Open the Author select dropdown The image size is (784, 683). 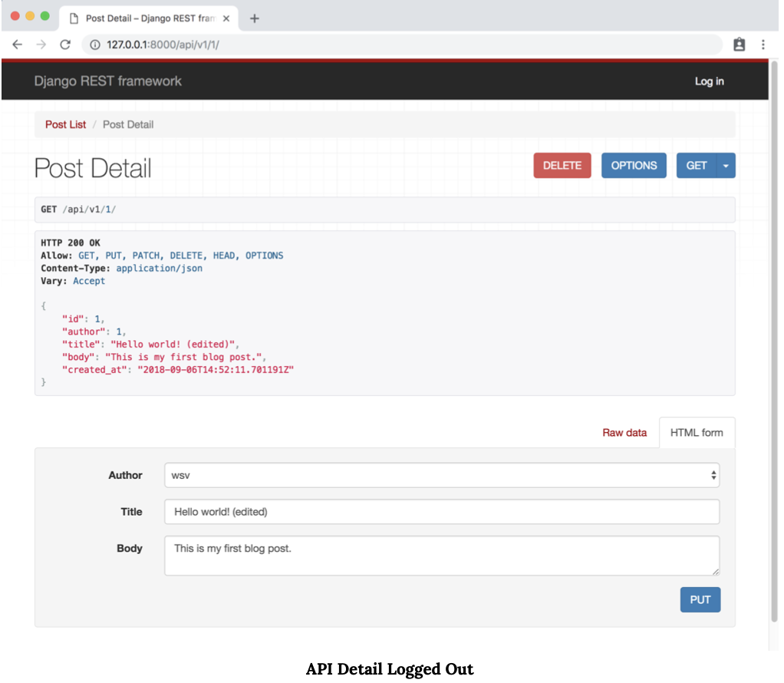[442, 475]
